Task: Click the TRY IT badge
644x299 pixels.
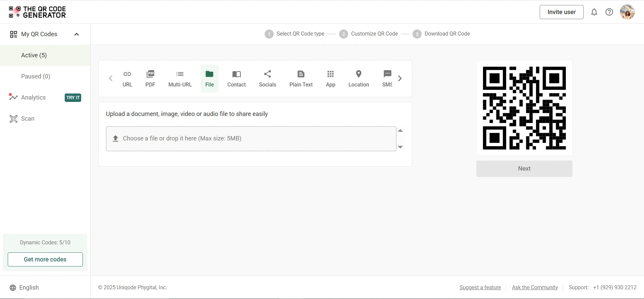Action: (x=73, y=98)
